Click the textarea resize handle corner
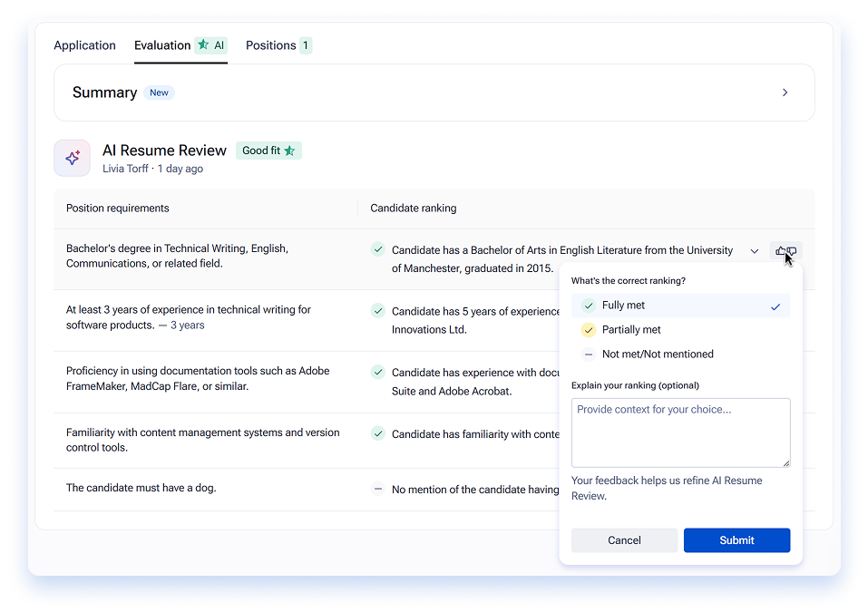Screen dimensions: 868x612 click(786, 463)
